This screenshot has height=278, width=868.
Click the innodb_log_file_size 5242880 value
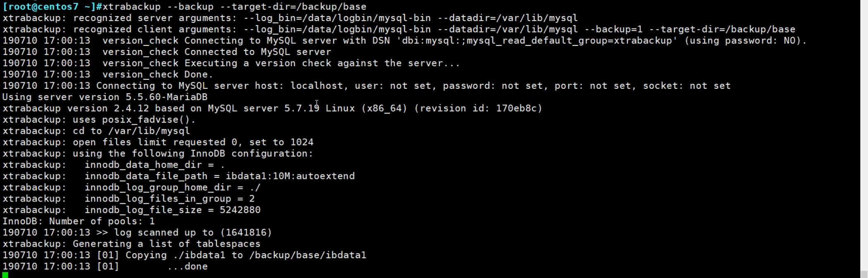[240, 210]
